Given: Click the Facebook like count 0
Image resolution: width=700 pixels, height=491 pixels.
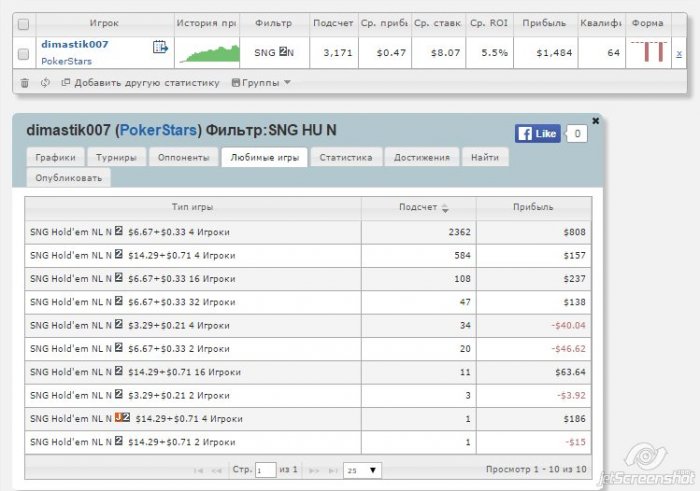Looking at the screenshot, I should [x=577, y=133].
